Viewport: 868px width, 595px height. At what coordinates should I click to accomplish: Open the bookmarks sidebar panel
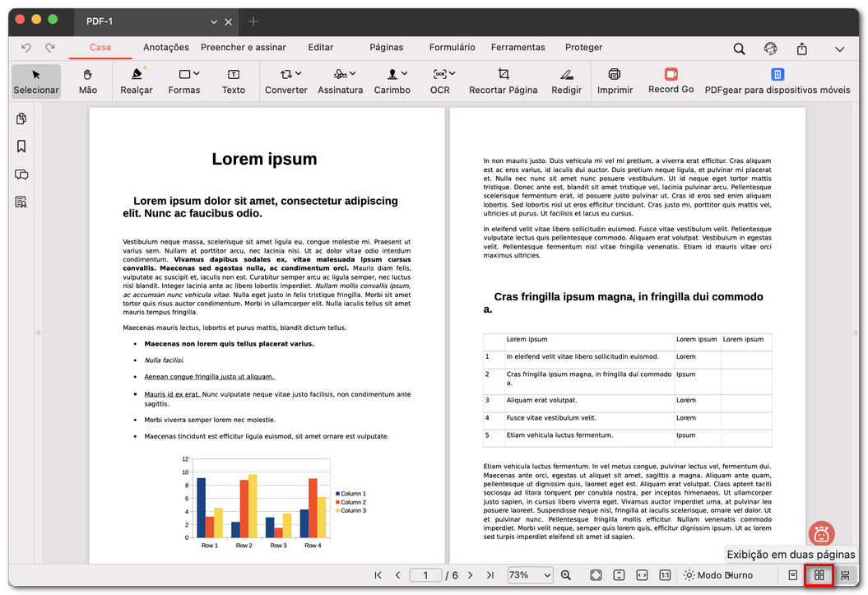pyautogui.click(x=21, y=146)
